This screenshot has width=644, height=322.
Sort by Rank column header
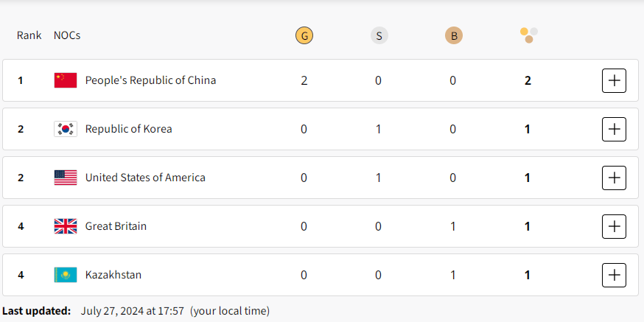[29, 35]
